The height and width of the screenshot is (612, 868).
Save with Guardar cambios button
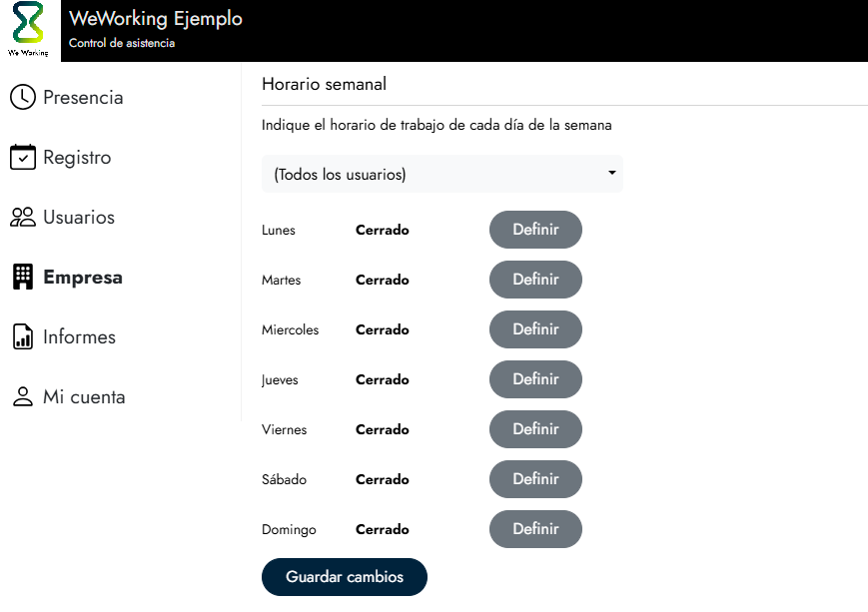345,577
